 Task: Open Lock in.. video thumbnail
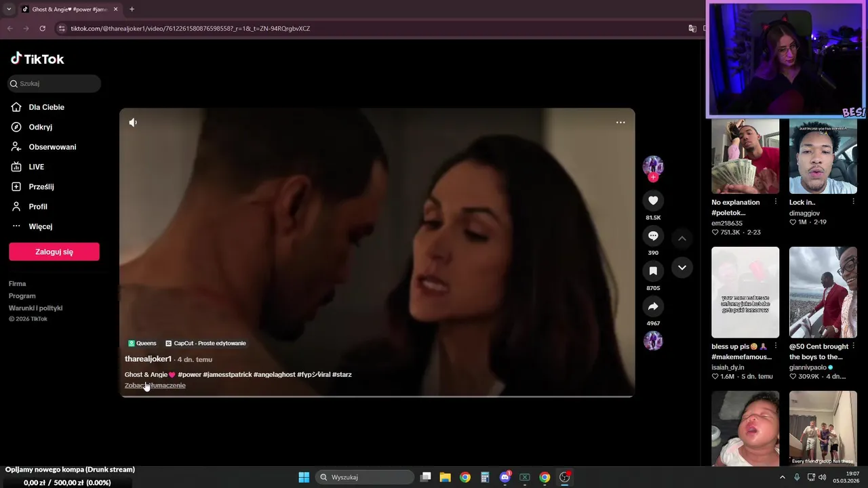823,157
